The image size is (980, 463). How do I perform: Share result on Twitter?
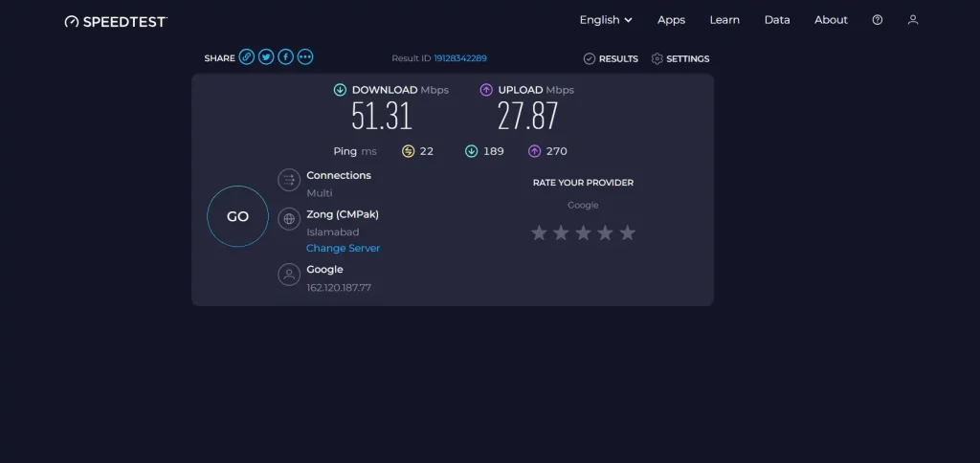click(x=266, y=56)
